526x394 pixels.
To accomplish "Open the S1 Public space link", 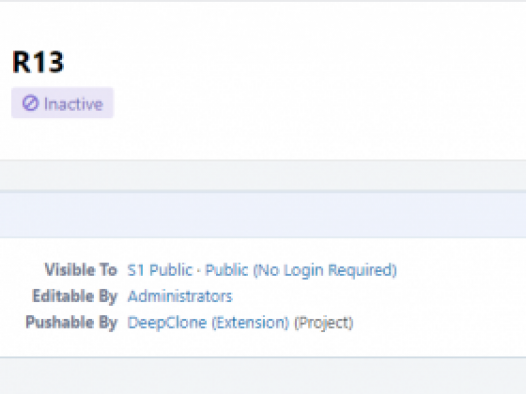I will click(160, 270).
